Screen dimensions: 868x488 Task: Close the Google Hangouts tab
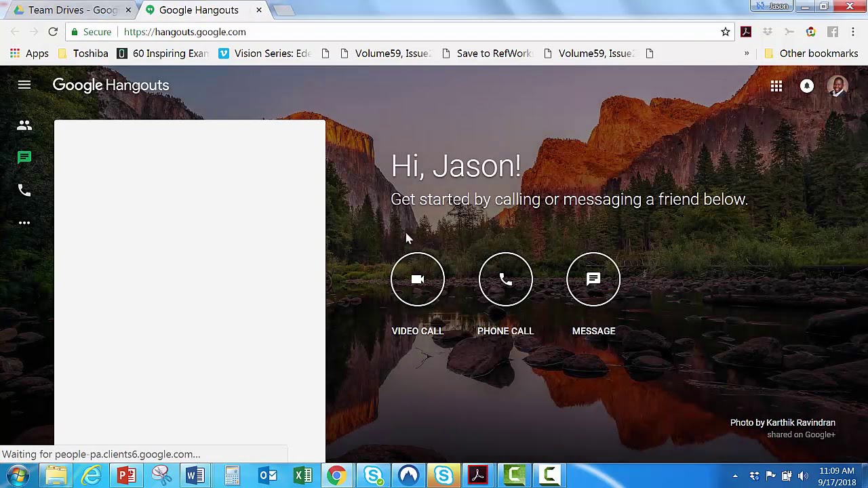click(258, 10)
